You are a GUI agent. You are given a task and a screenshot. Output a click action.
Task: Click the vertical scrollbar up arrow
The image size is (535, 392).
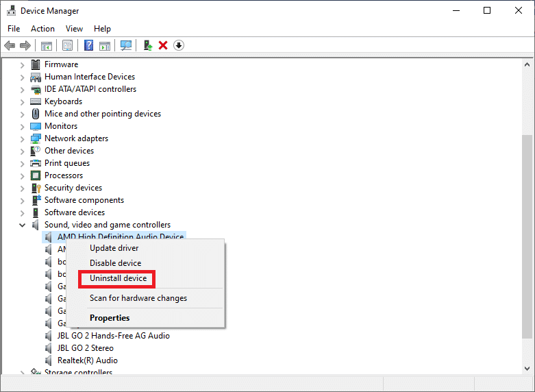tap(527, 64)
